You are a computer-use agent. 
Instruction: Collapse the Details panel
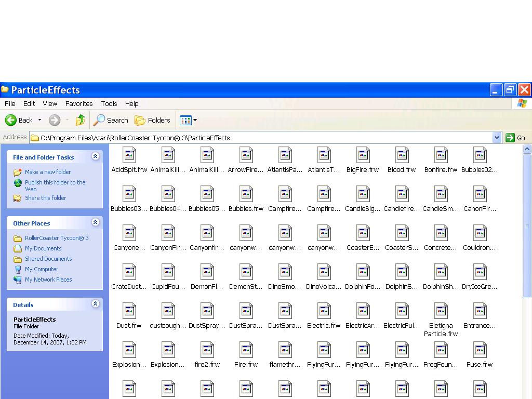point(95,304)
